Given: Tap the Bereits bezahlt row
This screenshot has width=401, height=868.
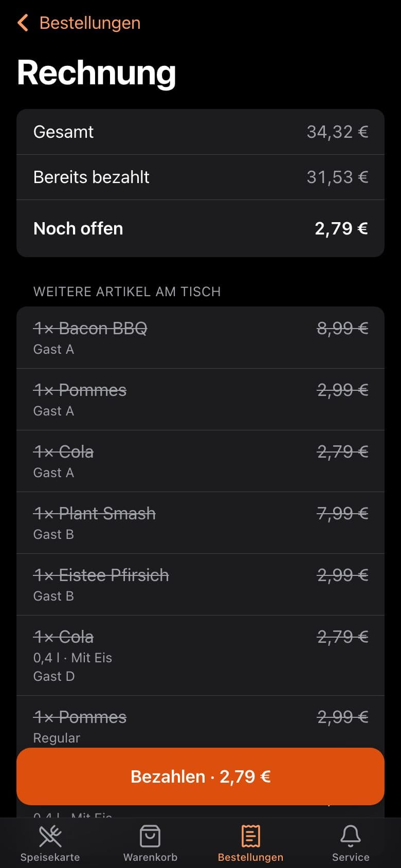Looking at the screenshot, I should click(x=200, y=177).
